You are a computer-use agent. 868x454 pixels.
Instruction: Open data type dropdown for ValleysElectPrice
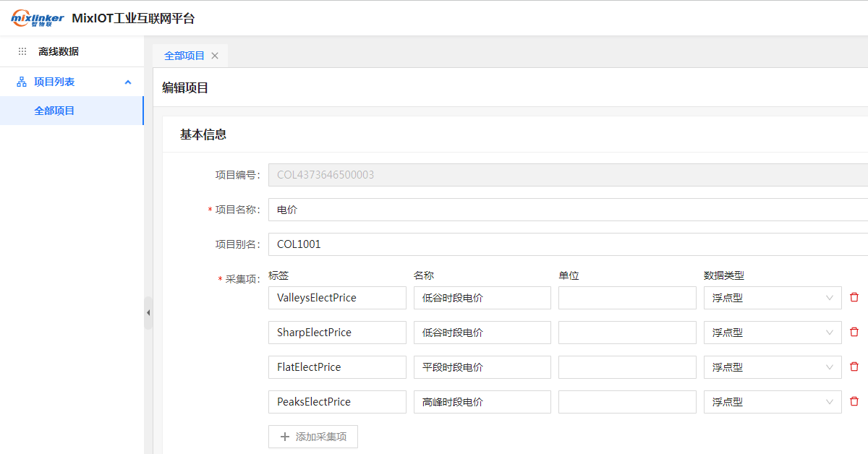click(x=772, y=298)
